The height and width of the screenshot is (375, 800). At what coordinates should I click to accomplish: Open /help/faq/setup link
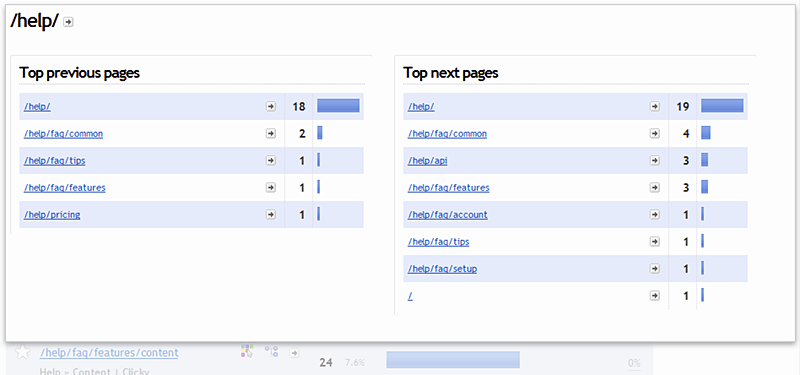442,269
